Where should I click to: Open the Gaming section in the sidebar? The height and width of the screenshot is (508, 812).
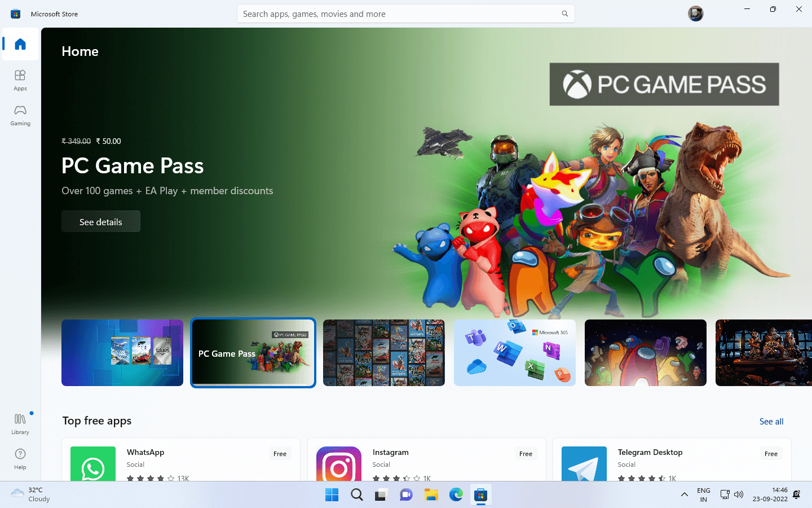[x=20, y=115]
